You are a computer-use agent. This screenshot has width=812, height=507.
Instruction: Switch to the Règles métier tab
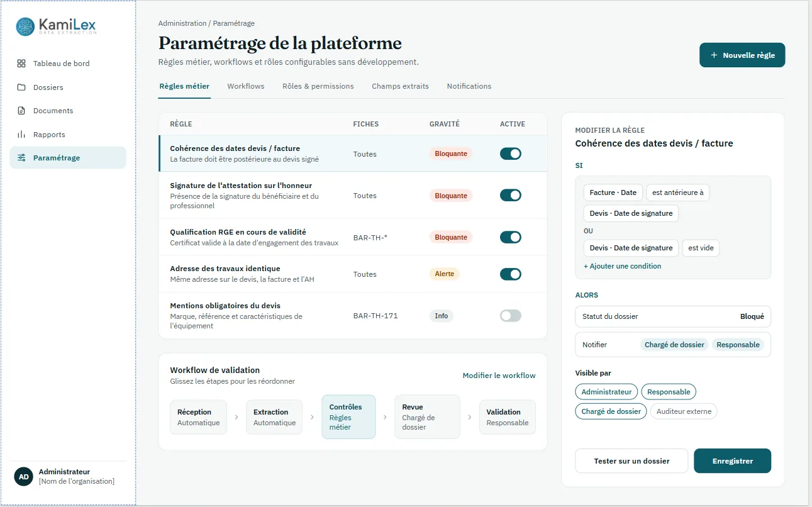tap(184, 86)
